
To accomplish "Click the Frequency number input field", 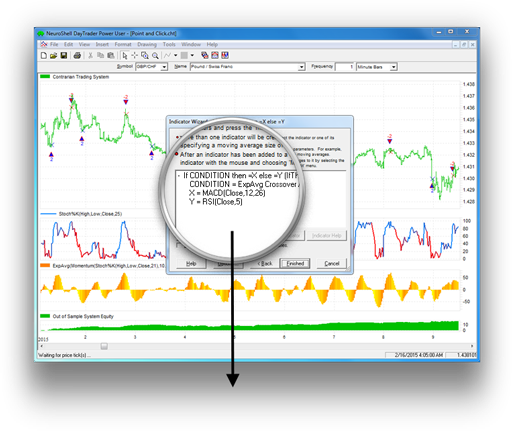I will coord(344,67).
